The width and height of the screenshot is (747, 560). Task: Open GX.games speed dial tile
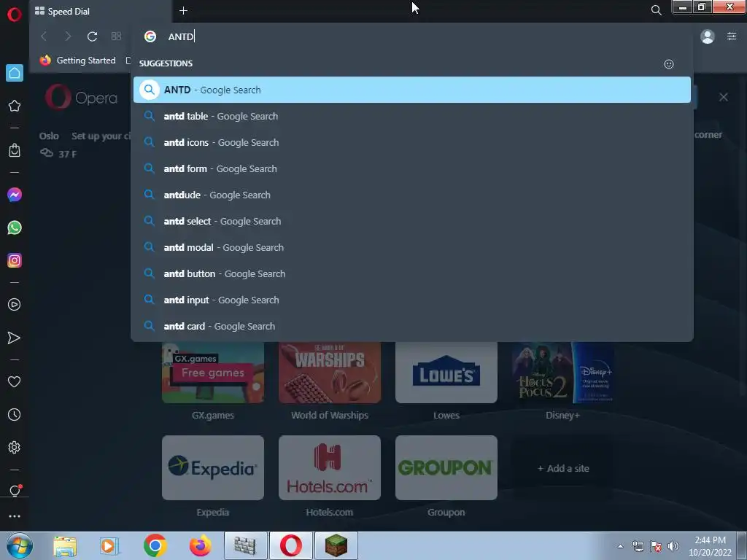[x=213, y=373]
